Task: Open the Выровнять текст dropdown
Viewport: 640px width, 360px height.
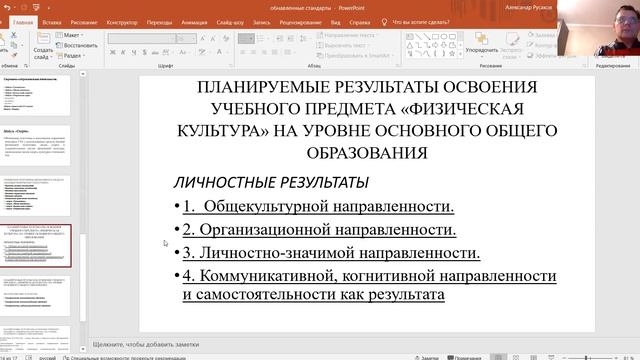Action: [x=343, y=45]
